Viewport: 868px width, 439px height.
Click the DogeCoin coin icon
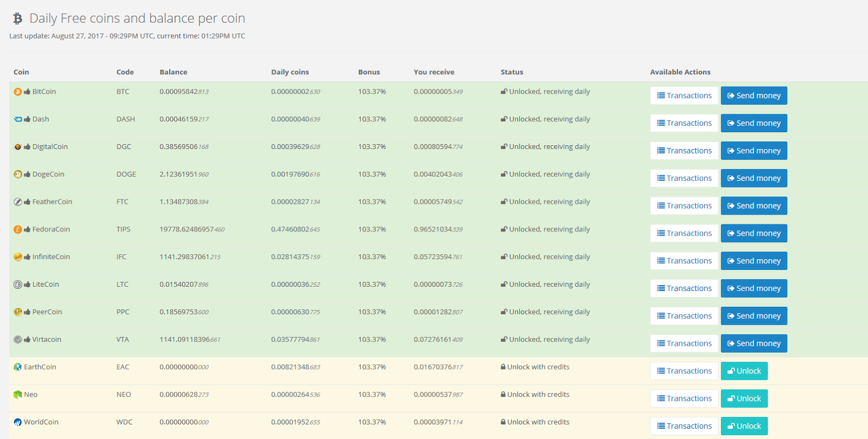click(18, 174)
